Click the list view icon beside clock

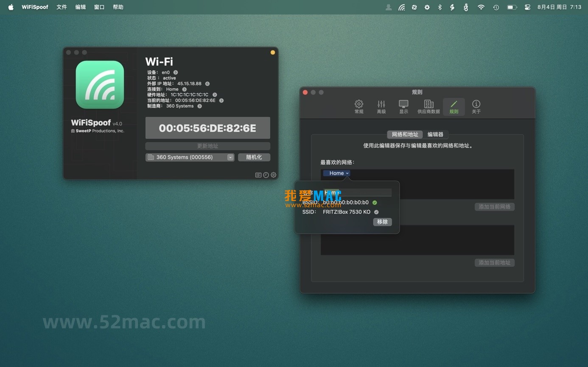258,175
